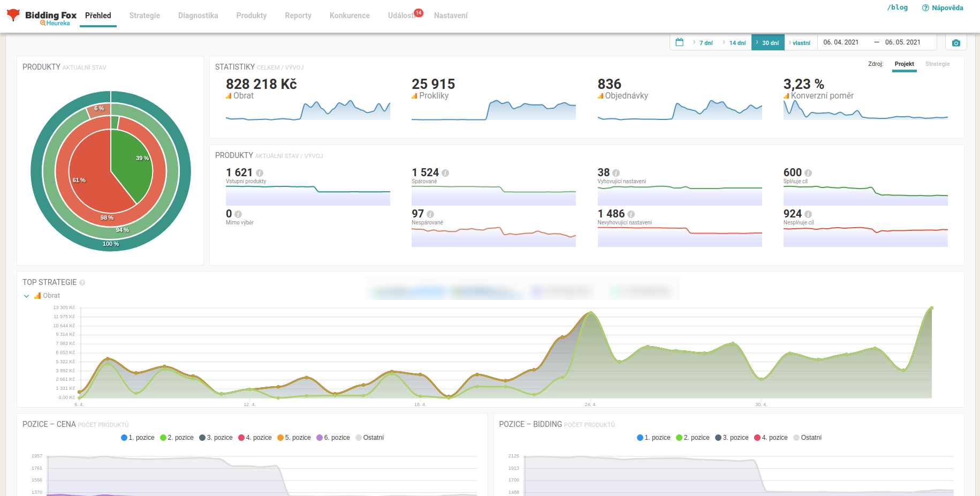This screenshot has width=980, height=496.
Task: Toggle Ostatní in Pozice – Cena legend
Action: pos(370,438)
